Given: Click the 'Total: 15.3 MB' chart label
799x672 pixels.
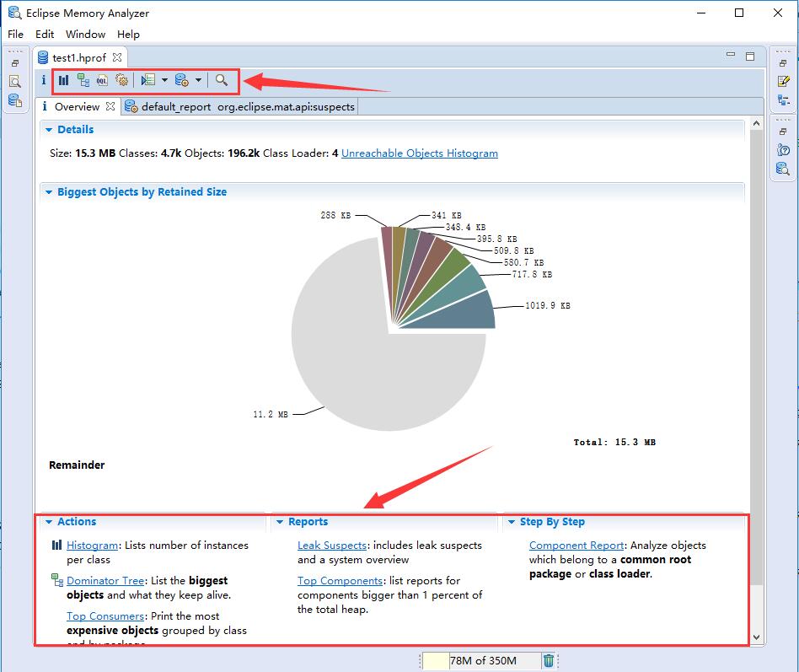Looking at the screenshot, I should point(614,442).
